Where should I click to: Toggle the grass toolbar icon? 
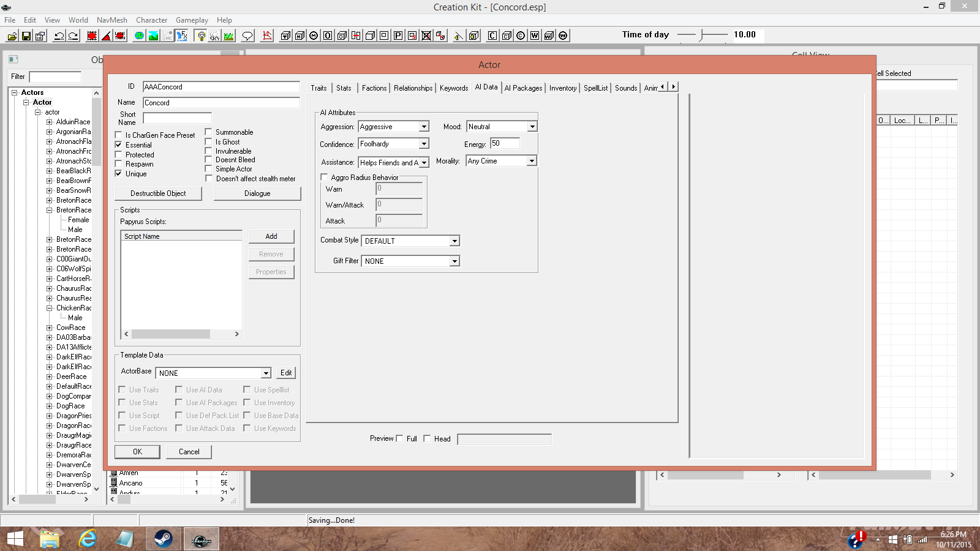click(x=228, y=36)
